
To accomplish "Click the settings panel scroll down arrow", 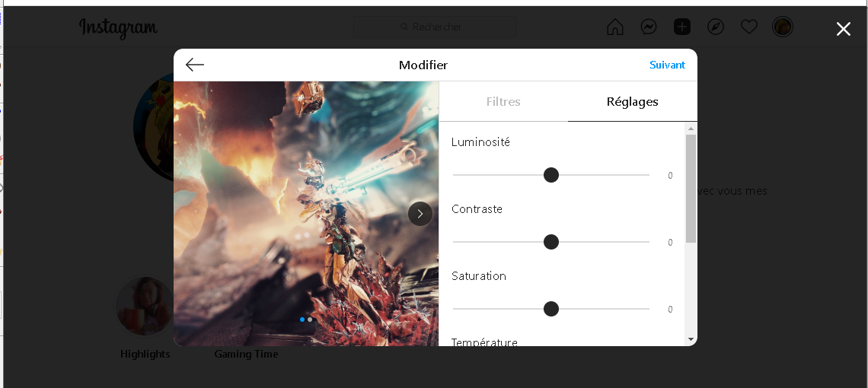I will 691,339.
